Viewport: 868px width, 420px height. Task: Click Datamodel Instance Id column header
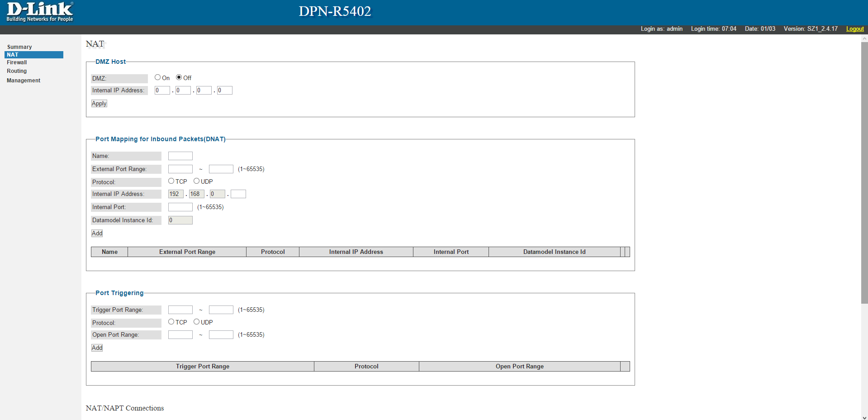(555, 252)
